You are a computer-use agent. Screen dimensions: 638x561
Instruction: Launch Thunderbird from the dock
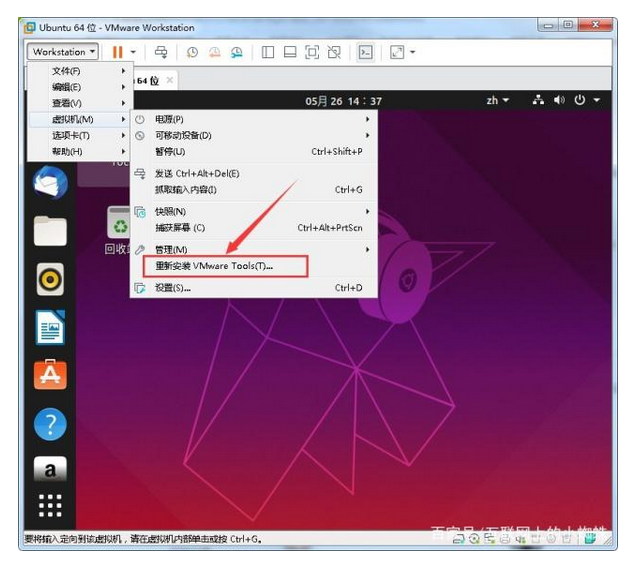point(50,183)
